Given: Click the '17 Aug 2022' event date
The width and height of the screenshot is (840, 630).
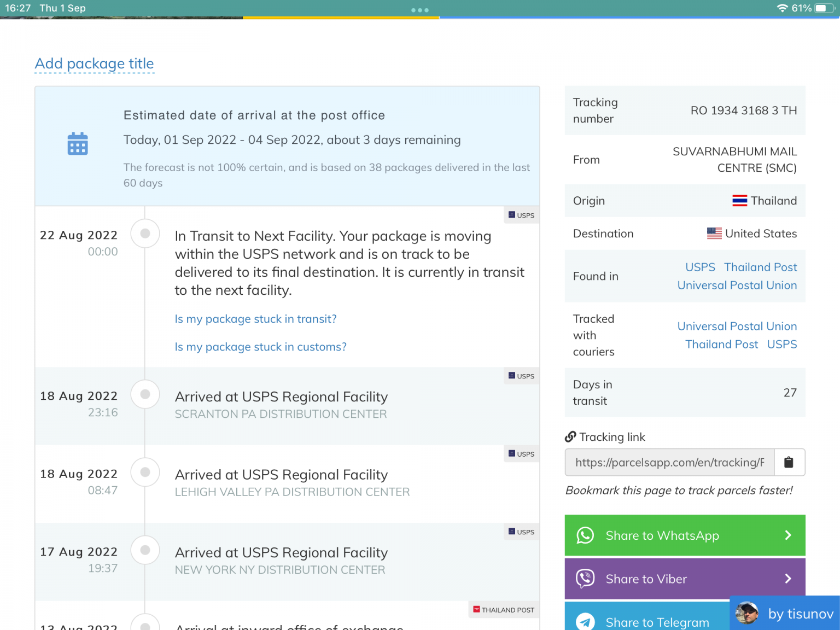Looking at the screenshot, I should click(x=79, y=552).
